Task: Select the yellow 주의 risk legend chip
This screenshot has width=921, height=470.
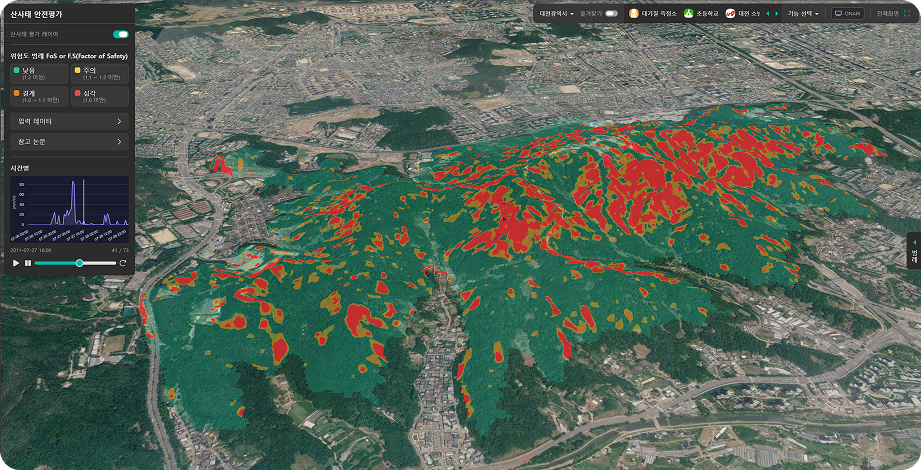Action: [x=100, y=73]
